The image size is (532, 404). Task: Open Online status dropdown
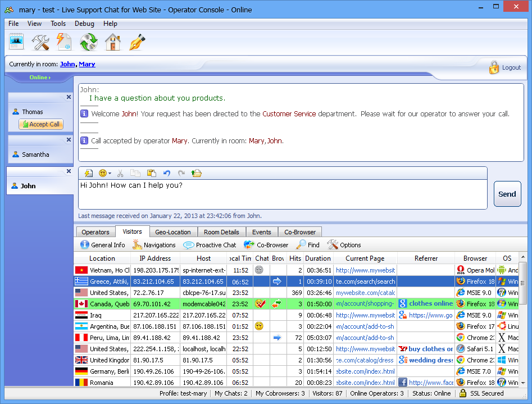point(40,78)
